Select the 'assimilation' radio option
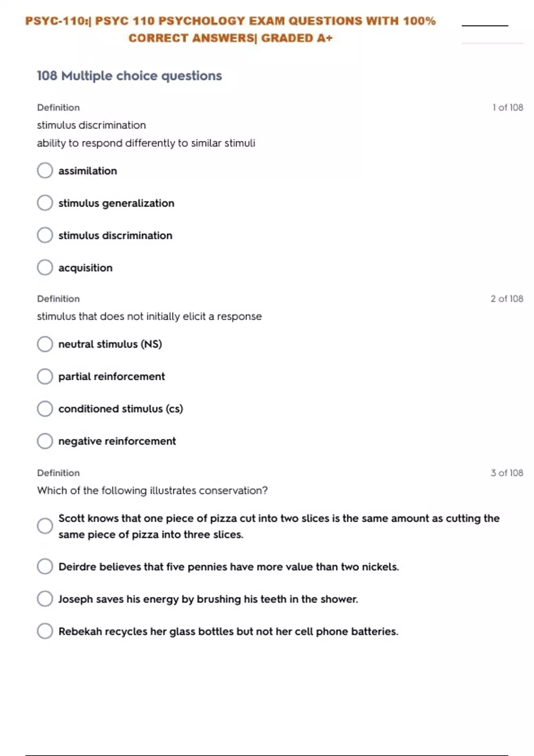Viewport: 534px width, 756px height. pos(45,170)
